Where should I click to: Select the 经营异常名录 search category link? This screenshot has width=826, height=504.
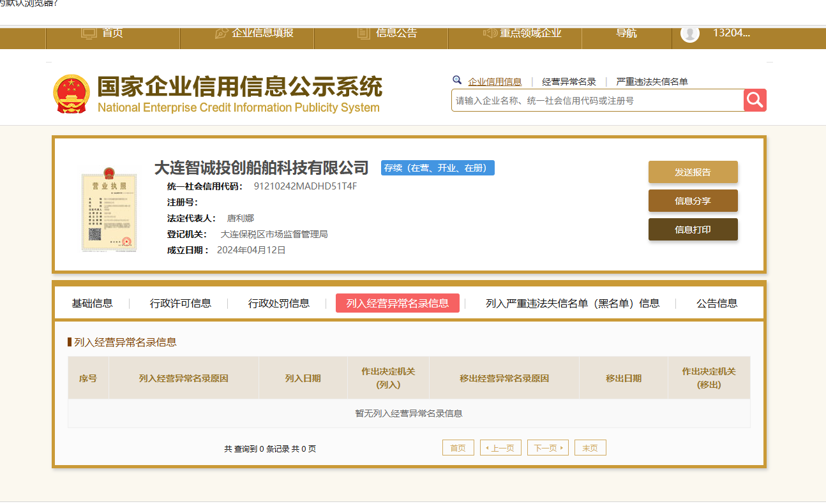point(569,82)
